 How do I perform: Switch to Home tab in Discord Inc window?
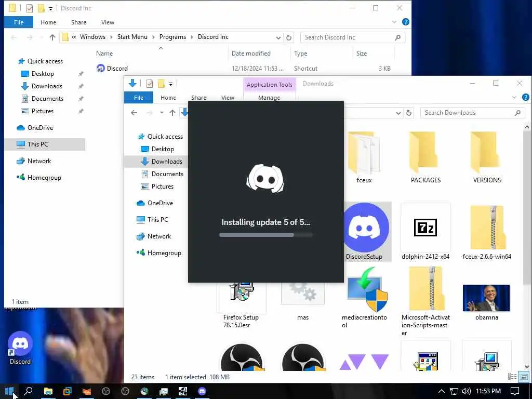pyautogui.click(x=48, y=22)
